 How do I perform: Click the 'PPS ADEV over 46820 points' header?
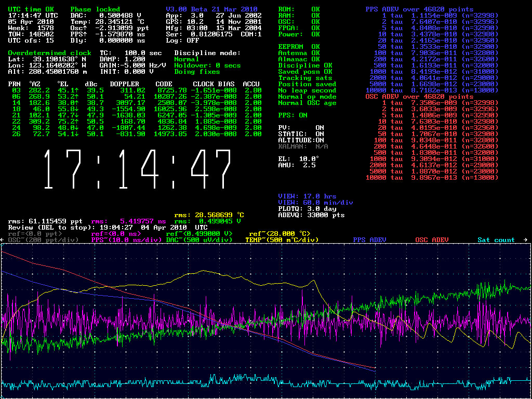[419, 9]
